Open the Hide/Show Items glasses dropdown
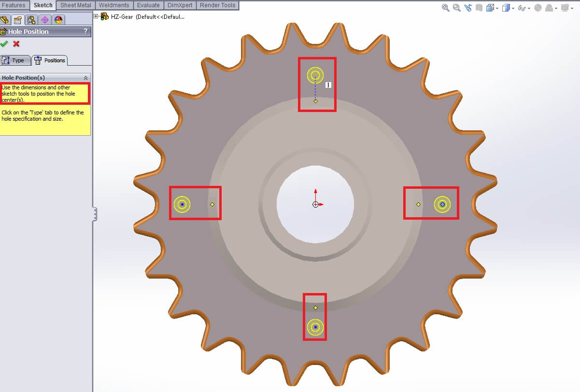 528,8
